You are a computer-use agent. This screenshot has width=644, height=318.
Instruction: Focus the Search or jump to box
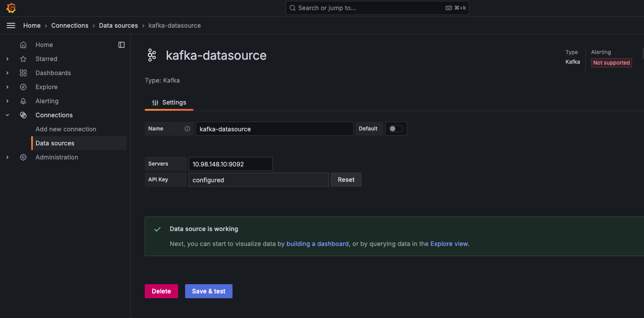[377, 8]
